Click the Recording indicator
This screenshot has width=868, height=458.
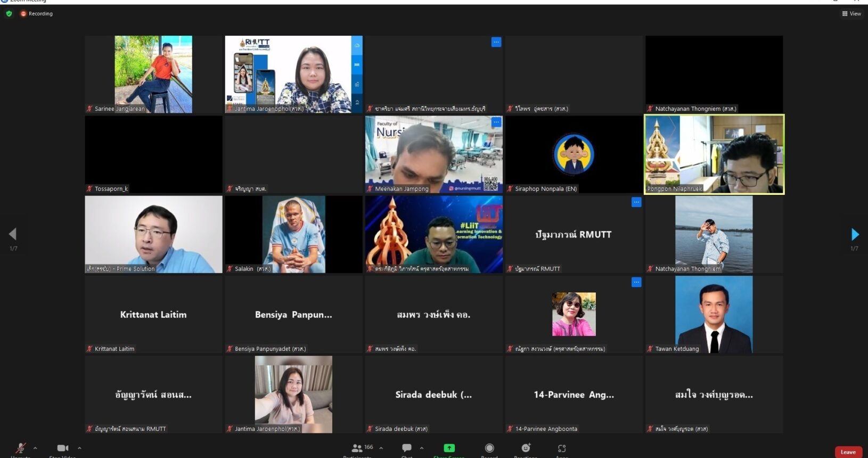point(37,14)
